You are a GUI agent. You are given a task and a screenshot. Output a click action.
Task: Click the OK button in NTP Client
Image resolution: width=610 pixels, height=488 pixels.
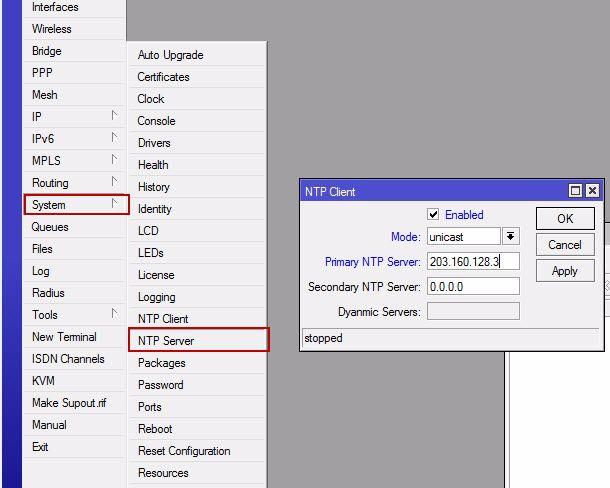(565, 219)
